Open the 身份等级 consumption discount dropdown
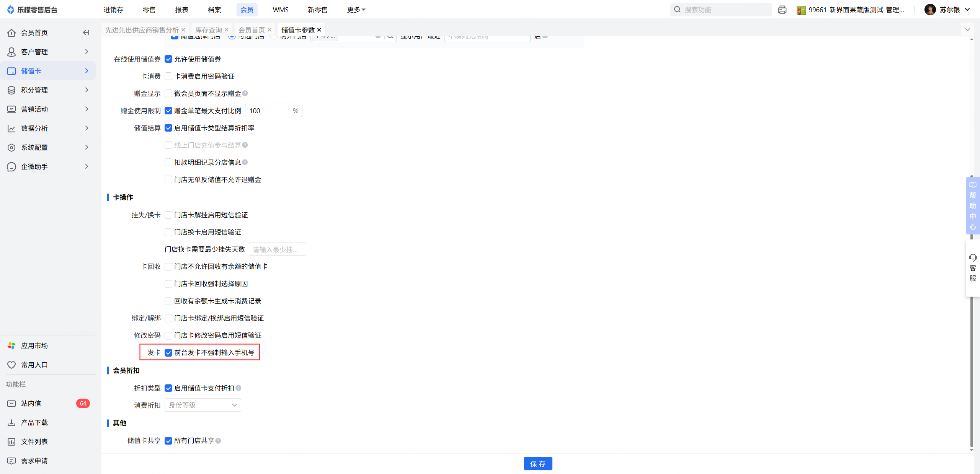Screen dimensions: 980x474 (203, 405)
